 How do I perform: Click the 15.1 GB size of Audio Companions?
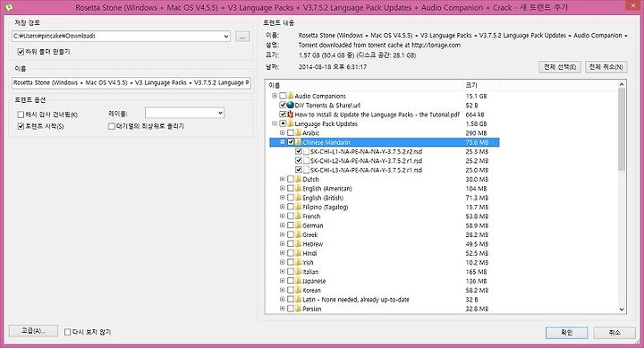point(476,96)
